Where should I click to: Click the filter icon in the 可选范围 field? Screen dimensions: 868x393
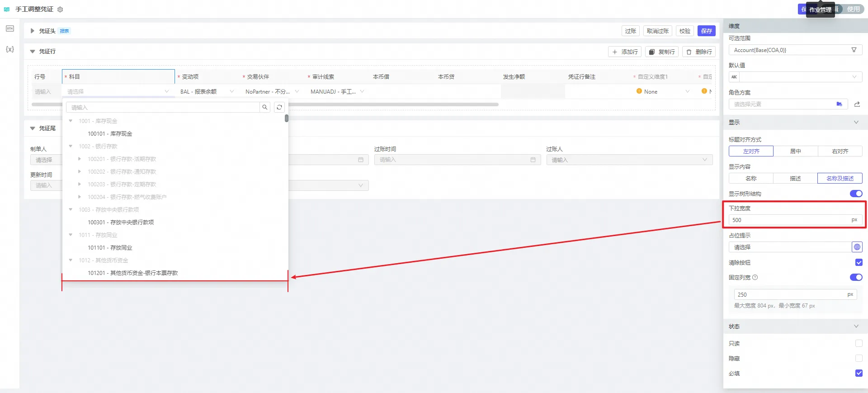click(854, 50)
